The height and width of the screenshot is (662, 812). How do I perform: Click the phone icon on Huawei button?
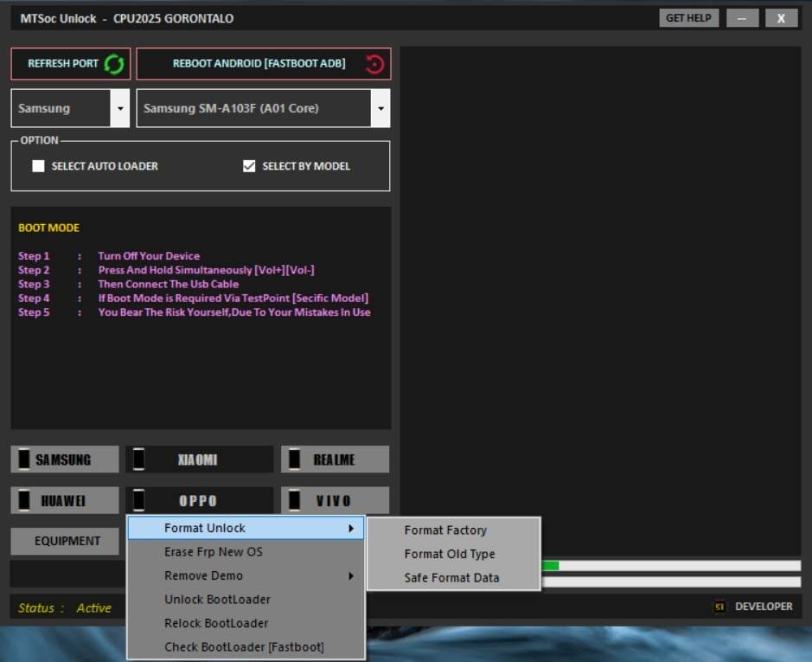pyautogui.click(x=24, y=500)
